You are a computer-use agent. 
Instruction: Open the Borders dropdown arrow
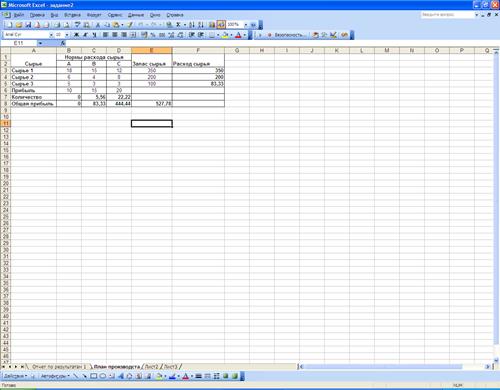(x=218, y=35)
